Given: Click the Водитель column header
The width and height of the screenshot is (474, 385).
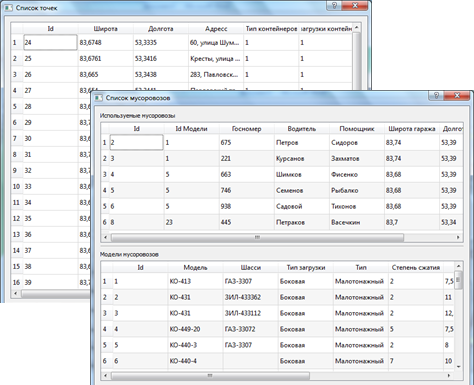Looking at the screenshot, I should tap(302, 129).
